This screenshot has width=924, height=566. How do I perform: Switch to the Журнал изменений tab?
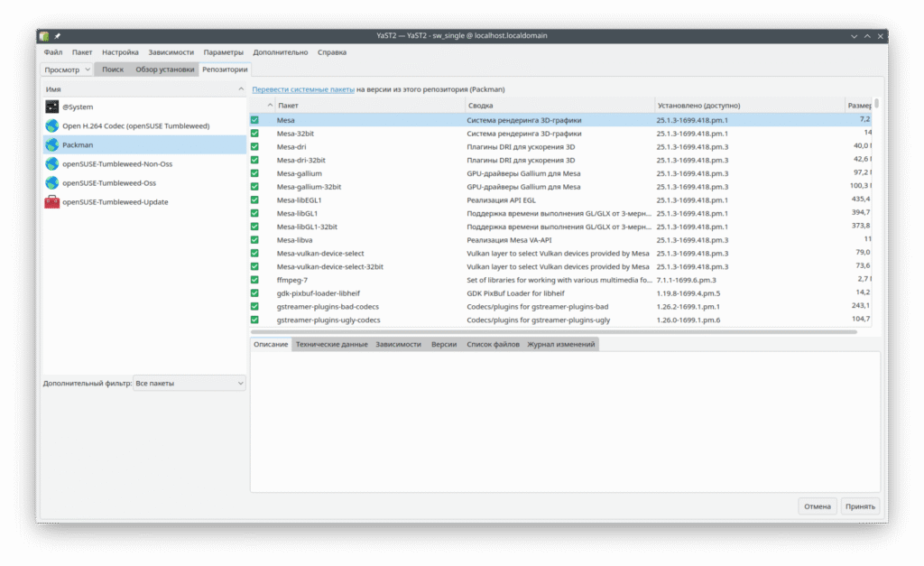561,344
